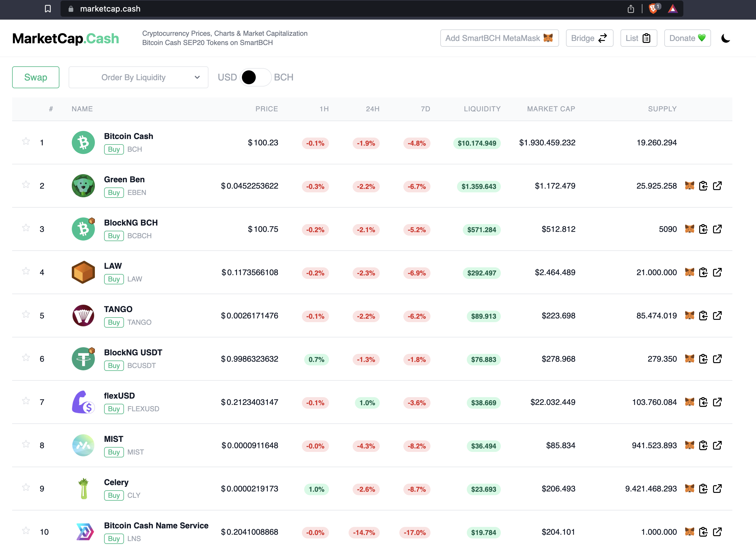Viewport: 756px width, 552px height.
Task: Sort by the 1H column header
Action: click(324, 109)
